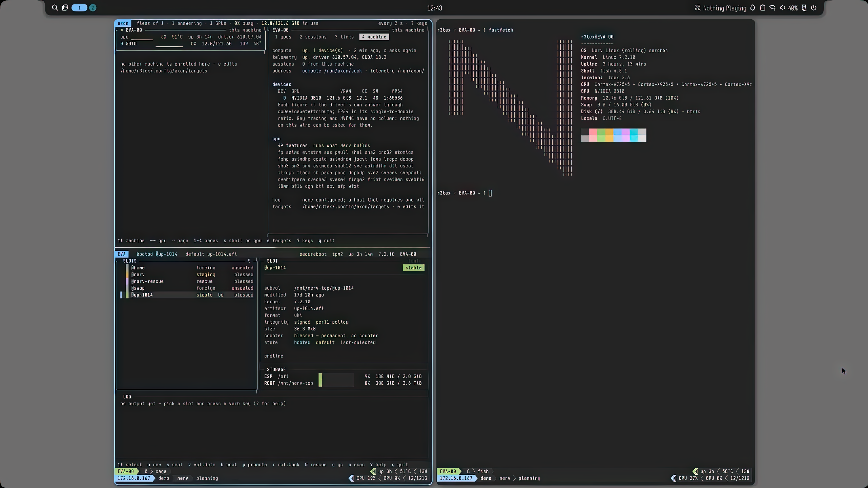
Task: Switch to the 2 sessions page tab
Action: [313, 37]
